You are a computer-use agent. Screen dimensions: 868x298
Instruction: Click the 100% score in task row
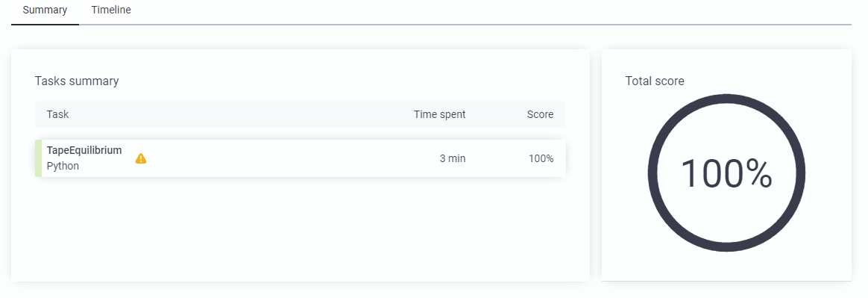(541, 159)
